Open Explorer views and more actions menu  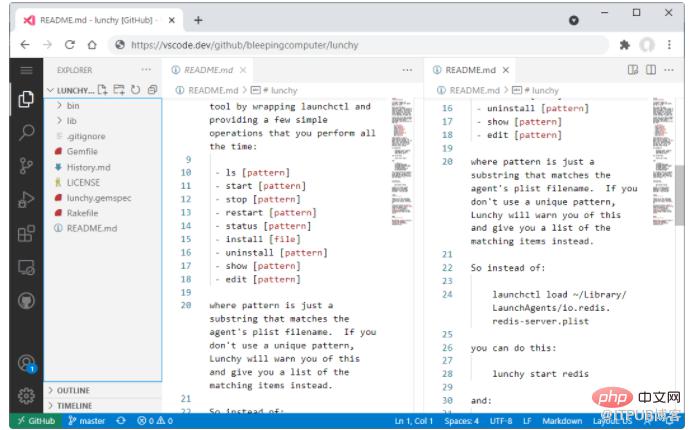coord(146,70)
